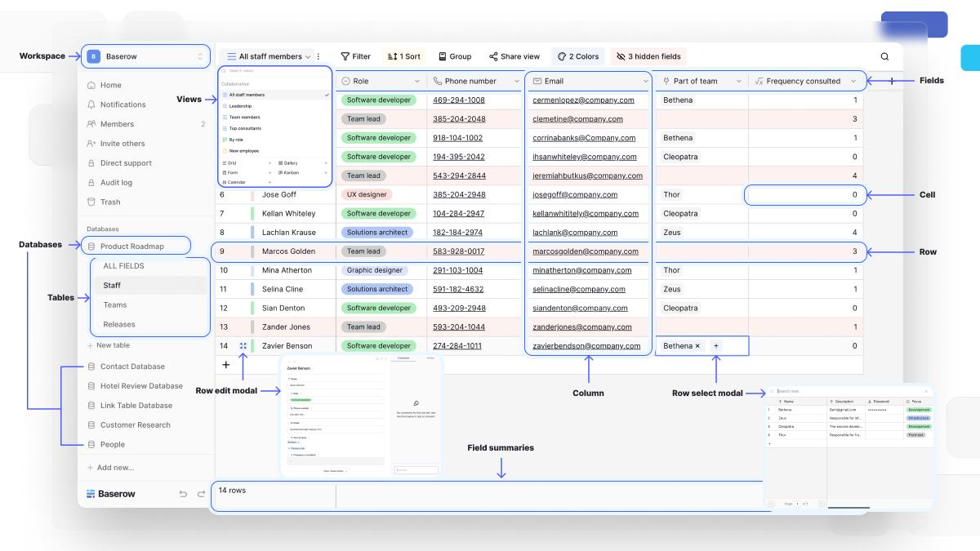Open the Role field dropdown arrow
Image resolution: width=980 pixels, height=551 pixels.
[x=417, y=82]
